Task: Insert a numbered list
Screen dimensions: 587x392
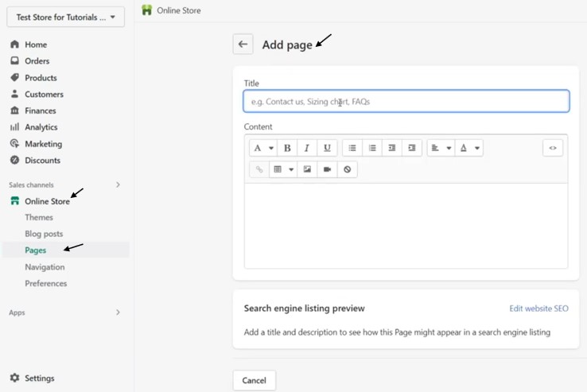Action: [372, 148]
